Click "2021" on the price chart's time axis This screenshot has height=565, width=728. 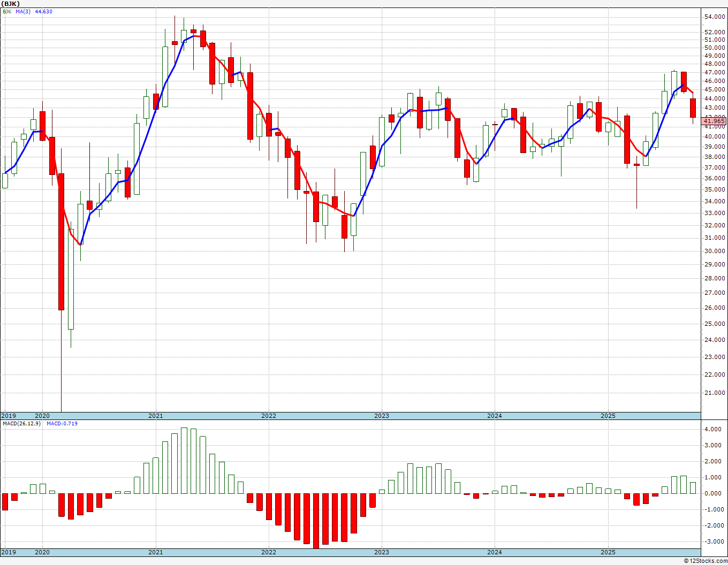[x=155, y=416]
